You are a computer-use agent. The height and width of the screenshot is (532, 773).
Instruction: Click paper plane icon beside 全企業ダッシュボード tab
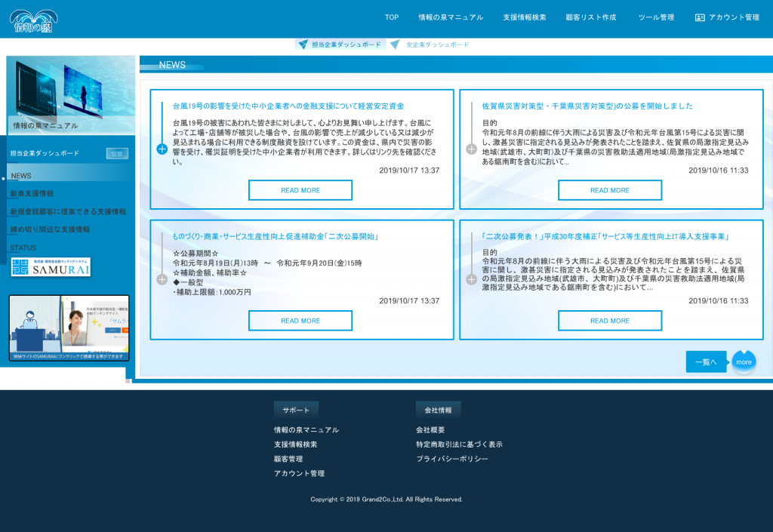tap(395, 45)
